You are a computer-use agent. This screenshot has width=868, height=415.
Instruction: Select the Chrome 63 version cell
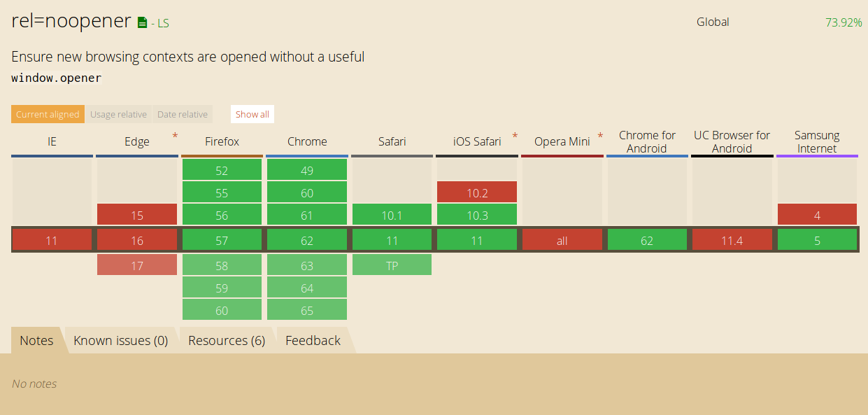click(307, 265)
